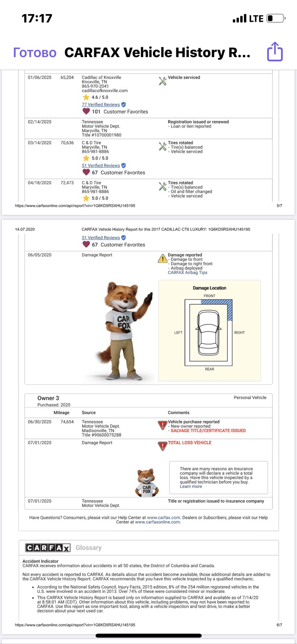Click the wrench icon next to 03/14/2020 Tires rotated
Viewport: 297px width, 644px height.
pos(163,147)
